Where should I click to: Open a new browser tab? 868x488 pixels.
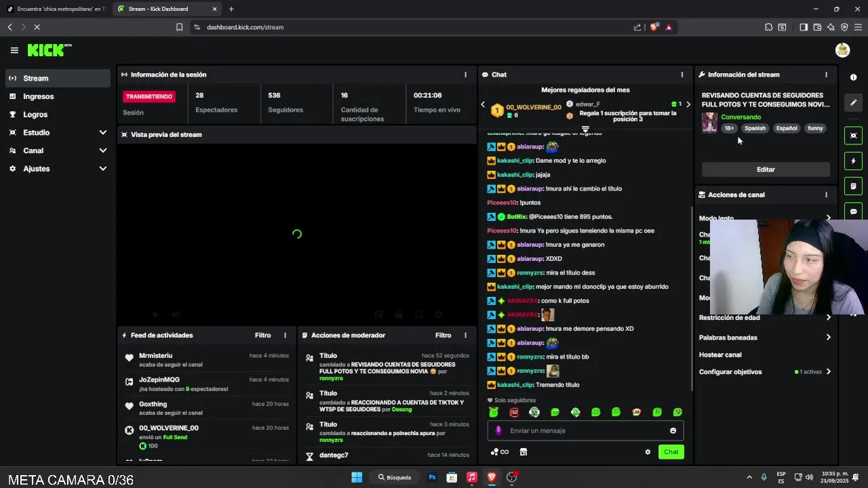(231, 9)
